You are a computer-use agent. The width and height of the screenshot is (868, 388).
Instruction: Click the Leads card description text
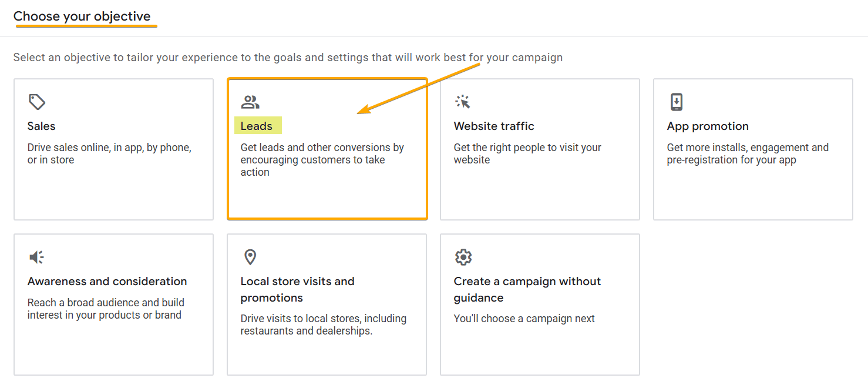click(x=322, y=159)
